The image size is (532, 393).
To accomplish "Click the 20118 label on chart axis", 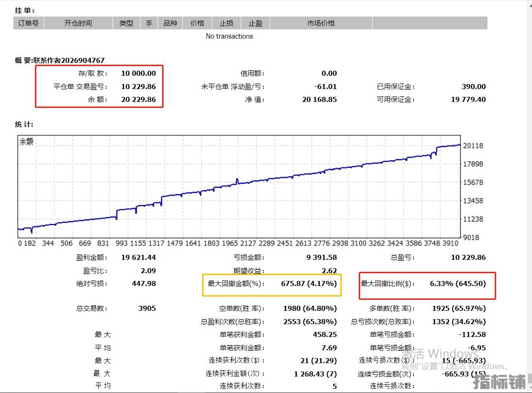I will coord(474,146).
